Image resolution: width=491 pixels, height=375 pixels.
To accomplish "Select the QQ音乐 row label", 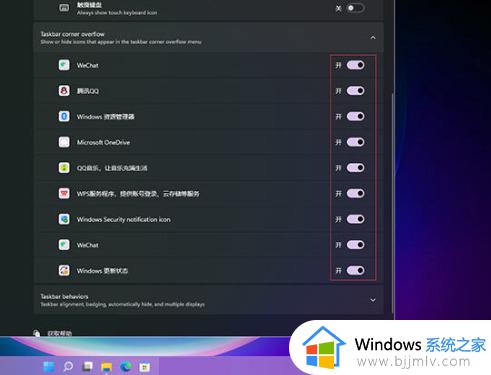I will [112, 168].
